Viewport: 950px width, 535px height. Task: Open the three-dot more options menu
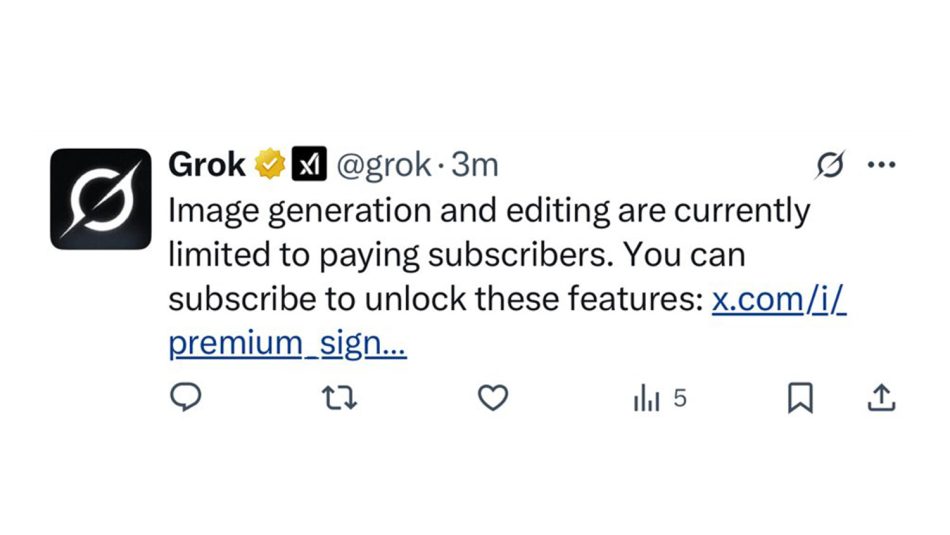click(881, 164)
